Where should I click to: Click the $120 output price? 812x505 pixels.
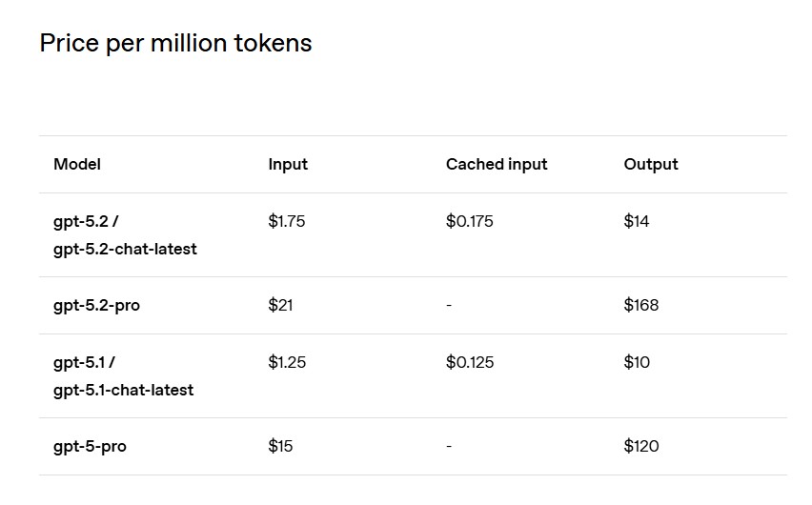(x=641, y=446)
